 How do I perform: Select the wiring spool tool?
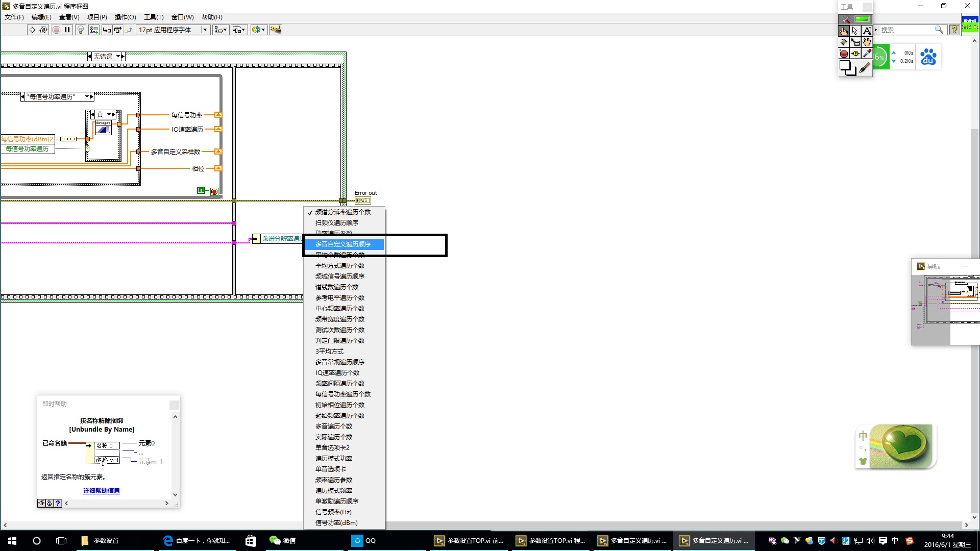(x=844, y=42)
